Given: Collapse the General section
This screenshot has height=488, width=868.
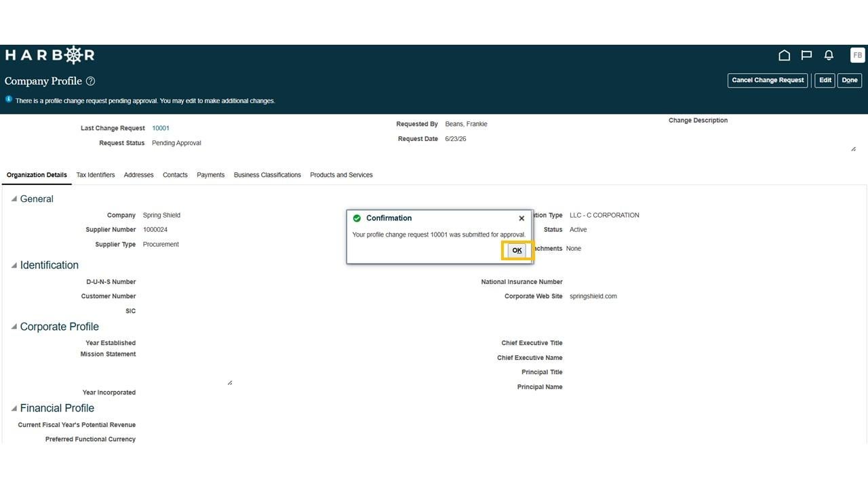Looking at the screenshot, I should pos(14,199).
